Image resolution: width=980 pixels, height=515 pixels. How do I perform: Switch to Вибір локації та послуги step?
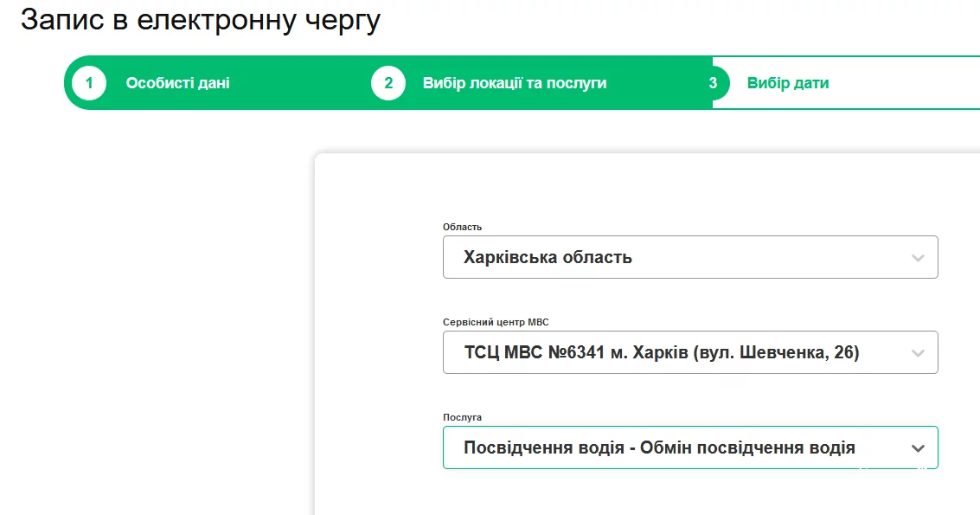pyautogui.click(x=514, y=84)
